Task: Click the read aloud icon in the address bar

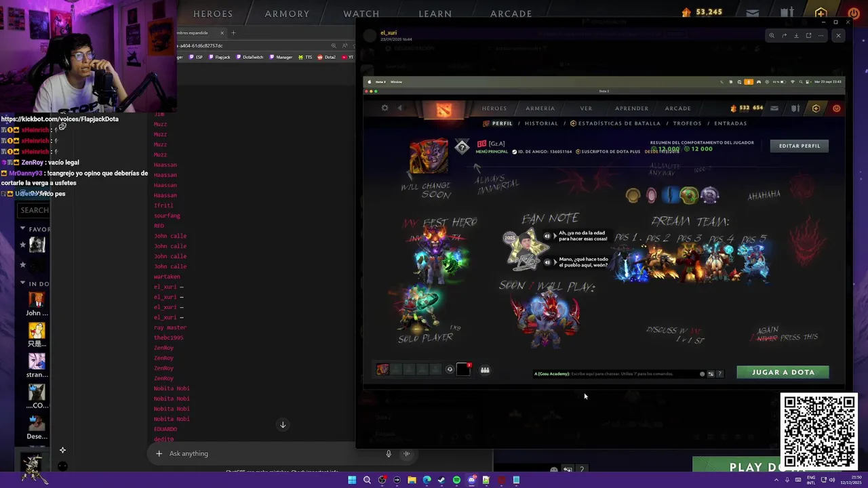Action: pyautogui.click(x=344, y=45)
